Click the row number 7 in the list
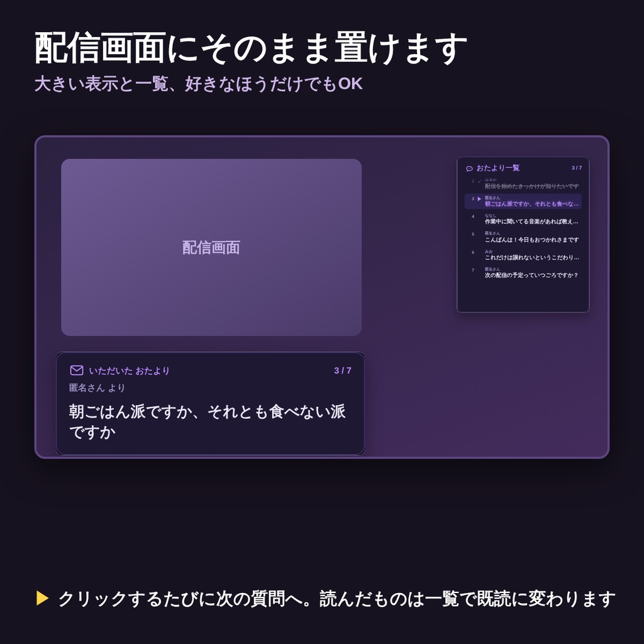Image resolution: width=644 pixels, height=644 pixels. click(x=473, y=270)
